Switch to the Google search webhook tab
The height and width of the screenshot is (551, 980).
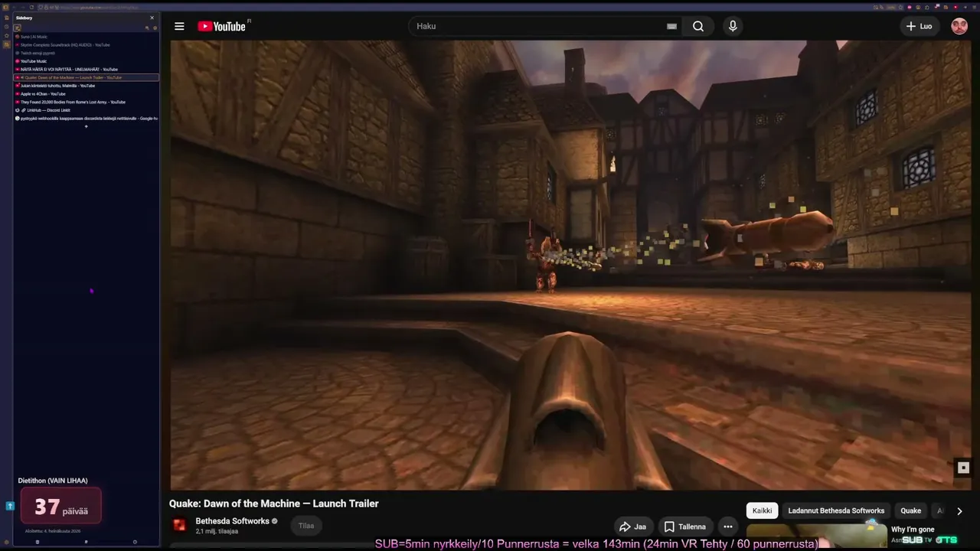86,119
